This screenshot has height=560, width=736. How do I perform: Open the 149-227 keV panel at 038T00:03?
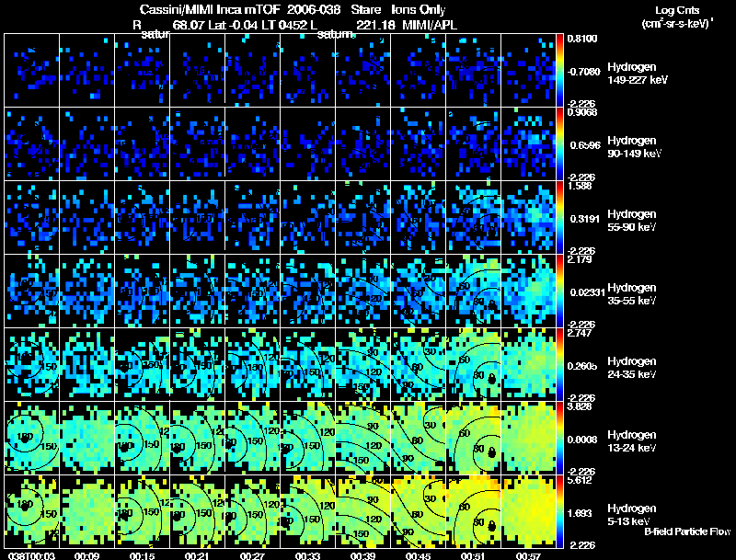click(x=31, y=70)
